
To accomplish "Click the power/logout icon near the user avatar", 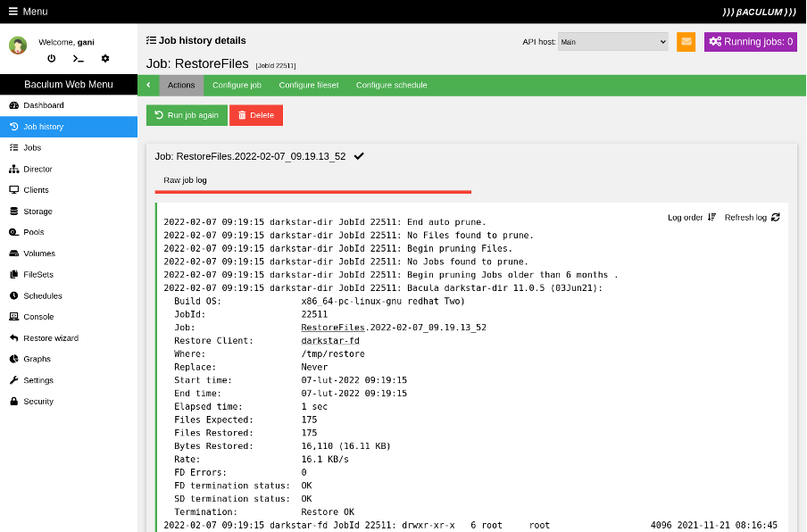I will [50, 59].
